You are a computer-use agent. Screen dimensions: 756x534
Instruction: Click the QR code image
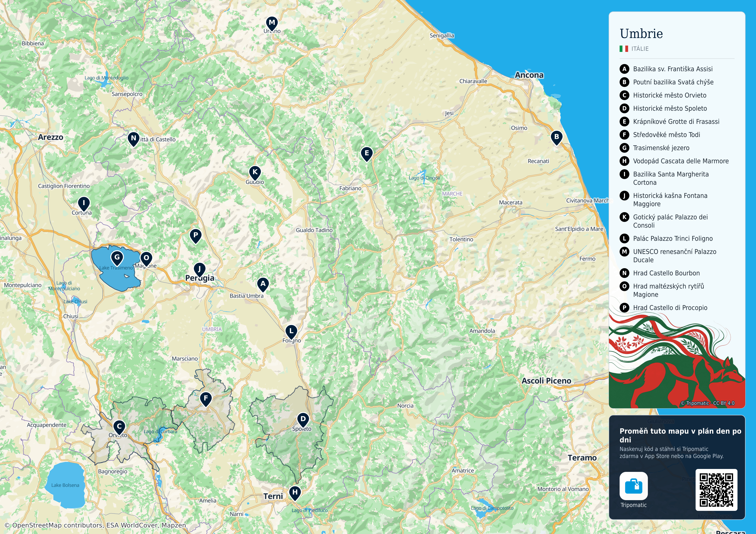[x=716, y=490]
